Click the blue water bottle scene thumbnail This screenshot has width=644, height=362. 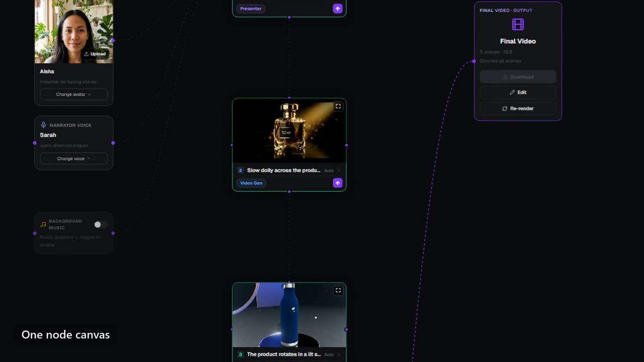289,315
